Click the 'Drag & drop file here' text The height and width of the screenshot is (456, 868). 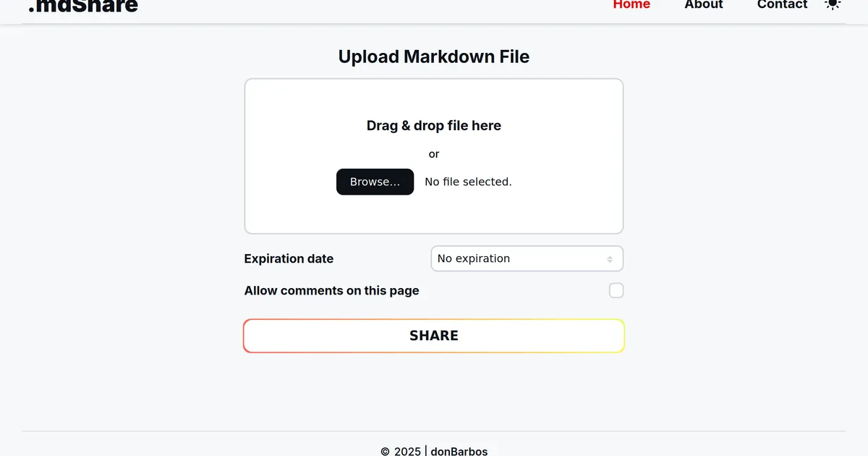pyautogui.click(x=434, y=125)
